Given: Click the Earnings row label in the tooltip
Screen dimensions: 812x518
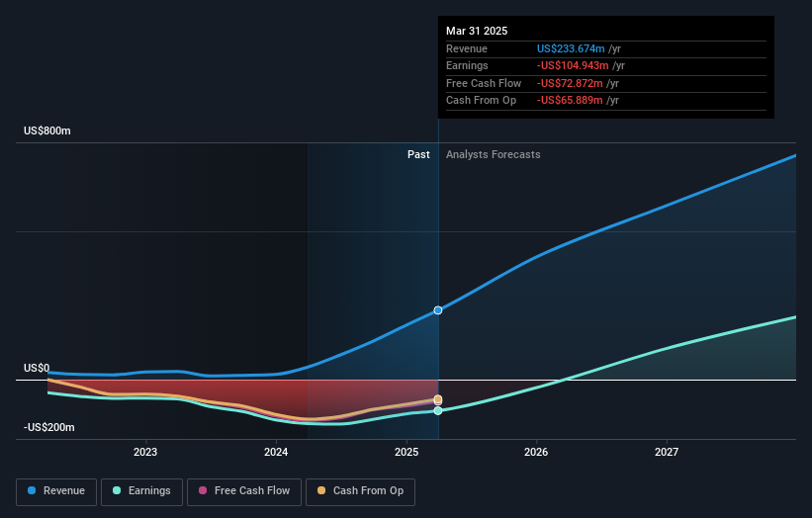Looking at the screenshot, I should pyautogui.click(x=467, y=65).
